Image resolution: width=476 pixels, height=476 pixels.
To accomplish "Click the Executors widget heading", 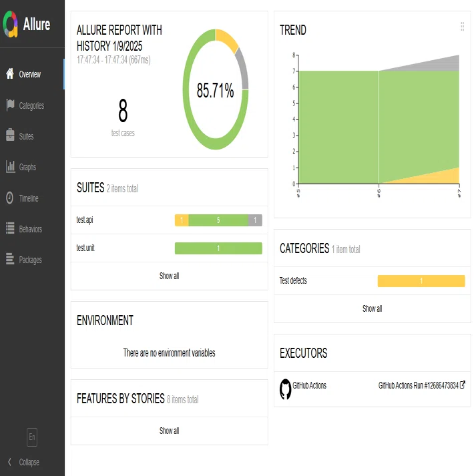I will click(x=303, y=353).
